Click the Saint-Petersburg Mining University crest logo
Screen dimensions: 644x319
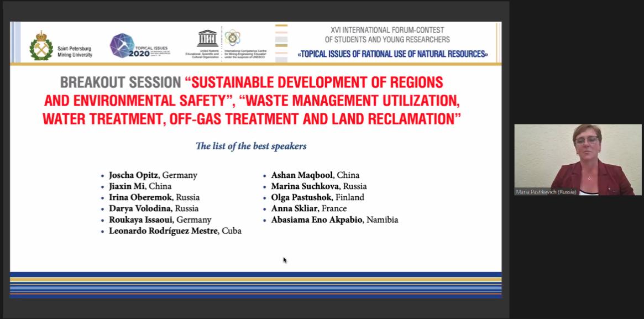[x=41, y=45]
